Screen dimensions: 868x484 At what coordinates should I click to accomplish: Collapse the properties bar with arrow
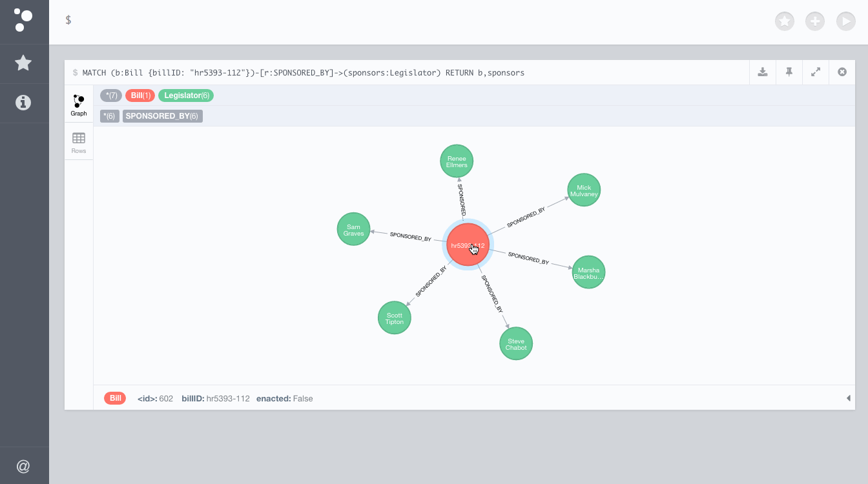848,398
